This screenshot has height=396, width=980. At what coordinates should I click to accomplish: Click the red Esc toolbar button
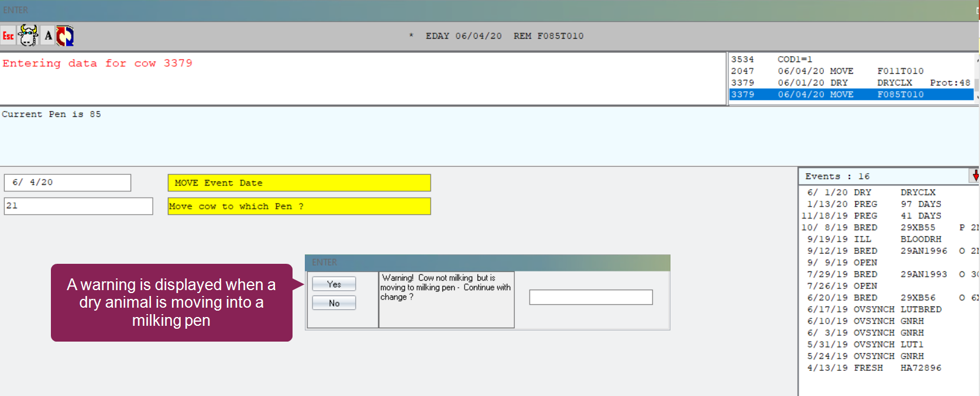(8, 36)
